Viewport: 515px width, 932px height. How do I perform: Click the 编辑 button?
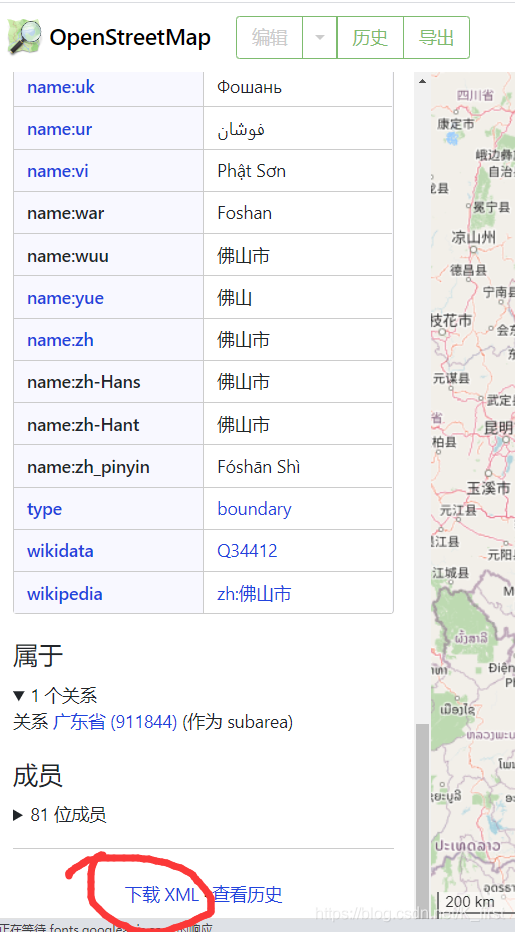coord(269,37)
